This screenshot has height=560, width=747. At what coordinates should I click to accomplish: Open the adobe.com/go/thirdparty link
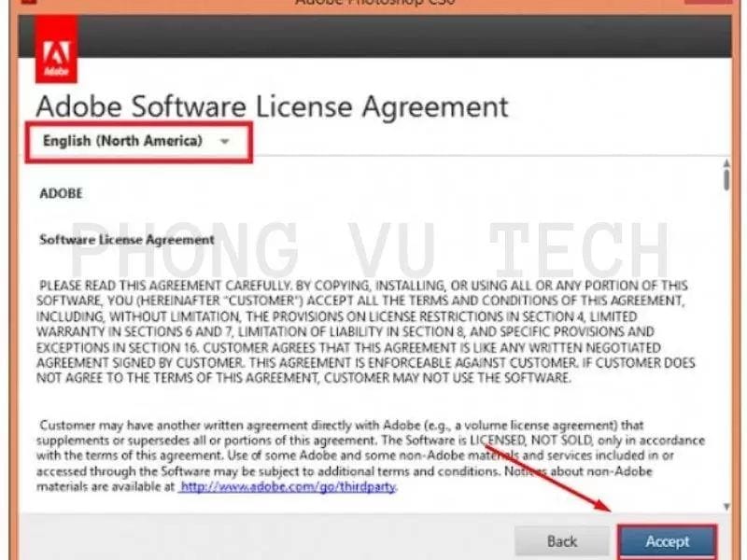point(289,486)
